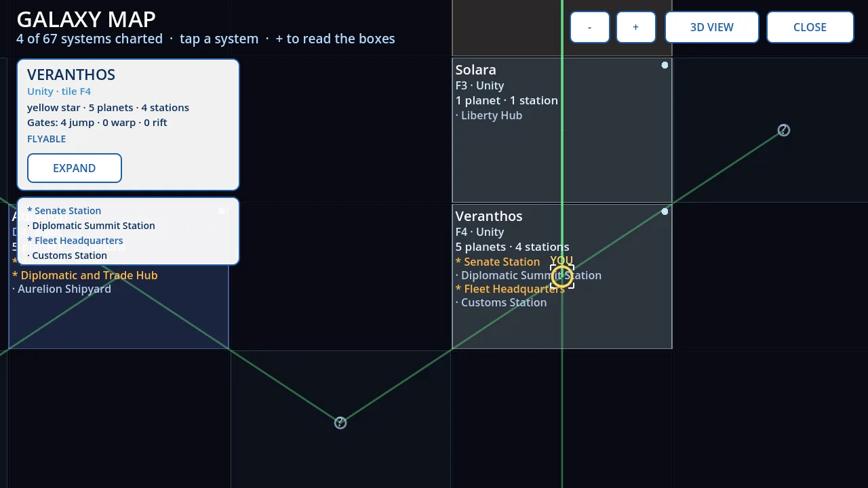The image size is (868, 488).
Task: Click 'F3 · Unity' in Solara tile
Action: [479, 85]
